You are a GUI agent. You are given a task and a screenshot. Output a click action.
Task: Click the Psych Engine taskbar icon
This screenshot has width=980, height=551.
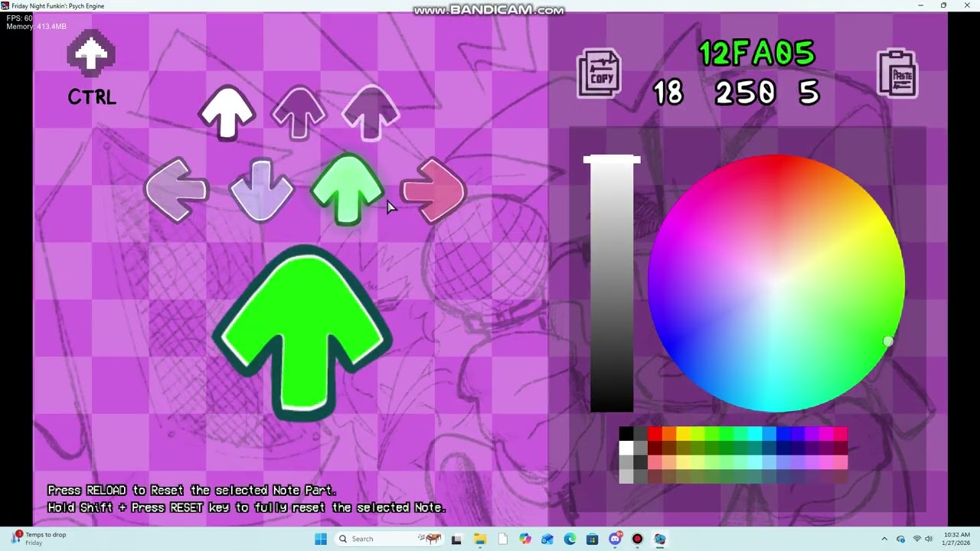pos(659,539)
